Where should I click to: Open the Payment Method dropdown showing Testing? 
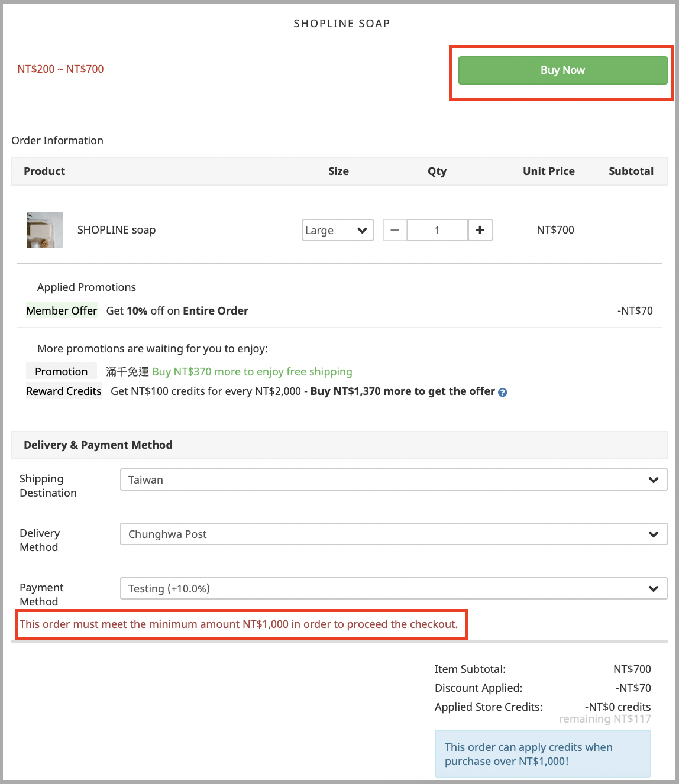point(394,588)
